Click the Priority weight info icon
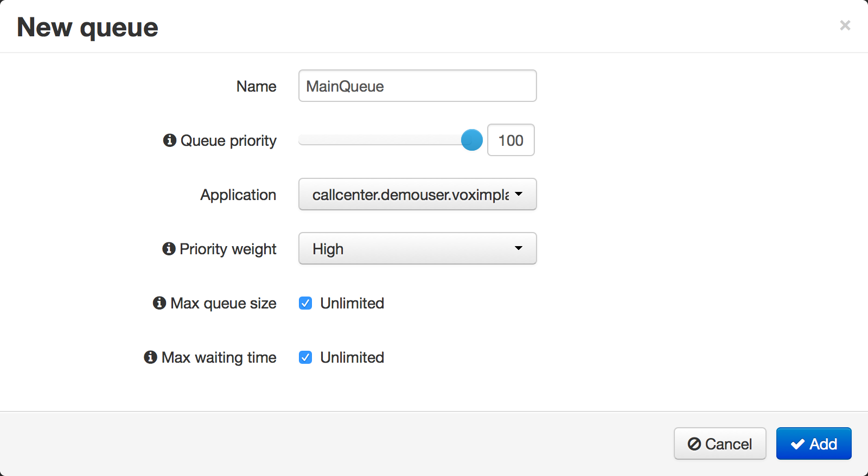This screenshot has height=476, width=868. [x=169, y=249]
